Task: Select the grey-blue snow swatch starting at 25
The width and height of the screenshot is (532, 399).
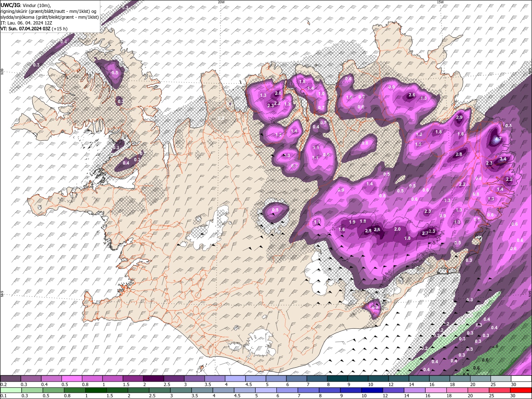Action: pyautogui.click(x=501, y=379)
